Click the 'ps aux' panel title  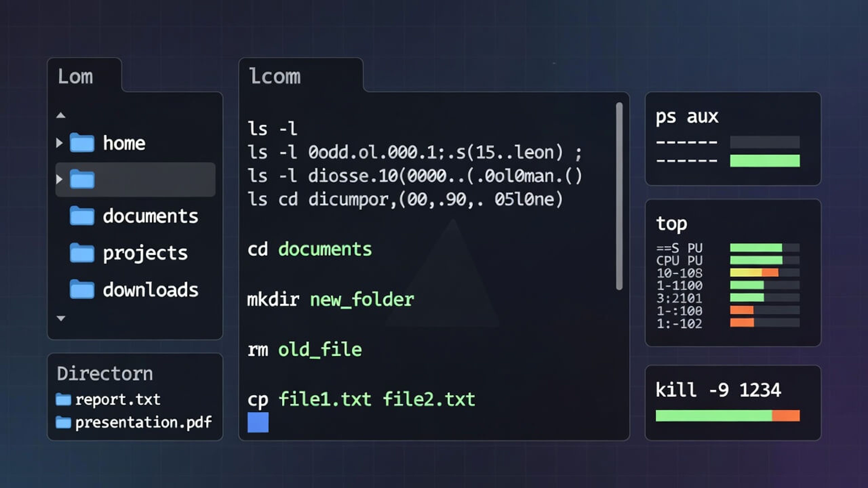tap(687, 117)
